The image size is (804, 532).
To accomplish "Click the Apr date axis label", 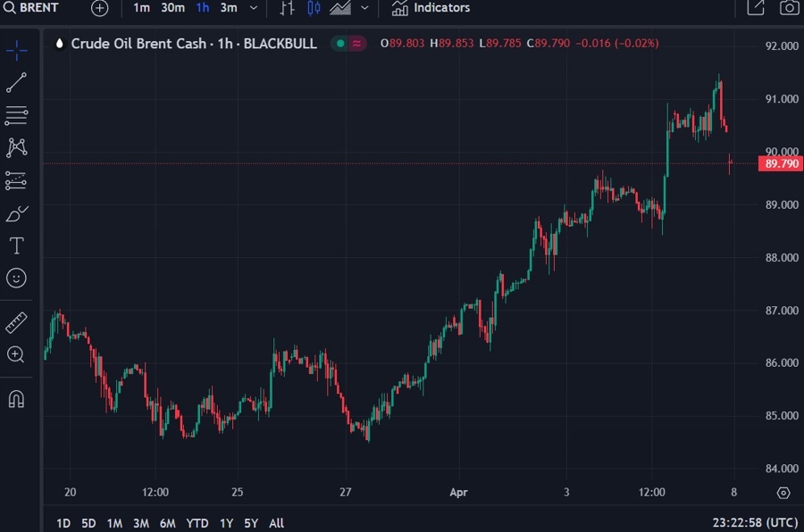I will [458, 493].
